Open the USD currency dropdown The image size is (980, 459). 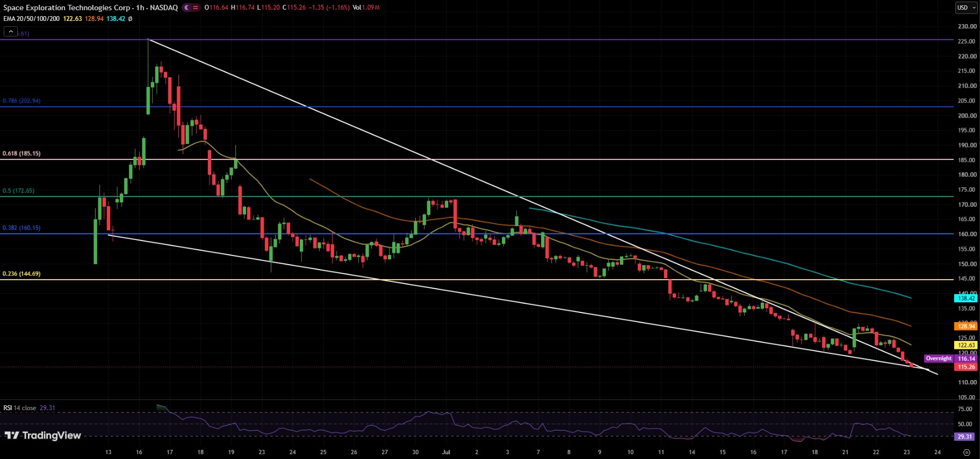point(967,8)
